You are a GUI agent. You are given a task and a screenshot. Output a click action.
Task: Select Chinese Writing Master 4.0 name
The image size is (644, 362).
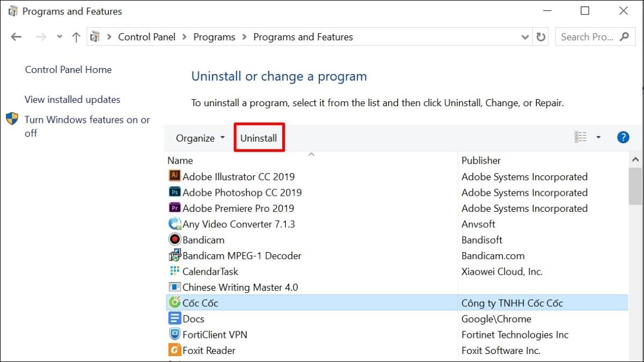pos(240,287)
